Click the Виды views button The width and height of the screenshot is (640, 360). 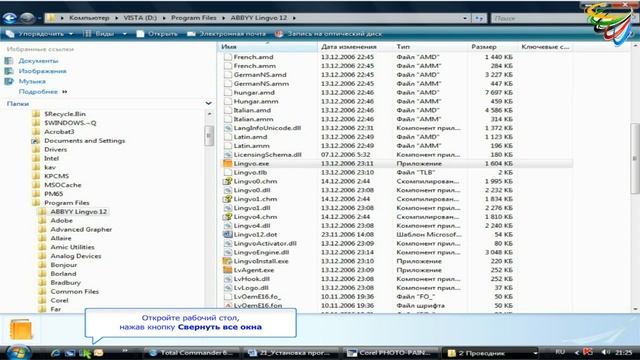coord(100,34)
